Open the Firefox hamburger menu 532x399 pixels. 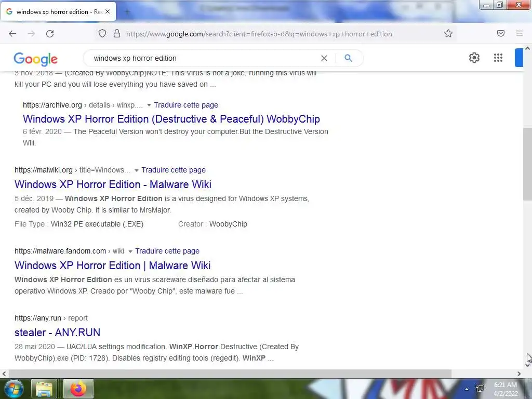520,33
